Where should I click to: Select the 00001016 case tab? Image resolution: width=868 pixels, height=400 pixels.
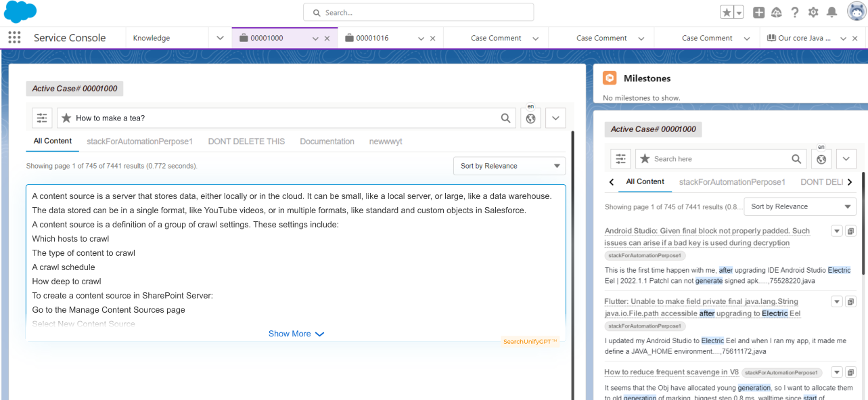click(372, 38)
